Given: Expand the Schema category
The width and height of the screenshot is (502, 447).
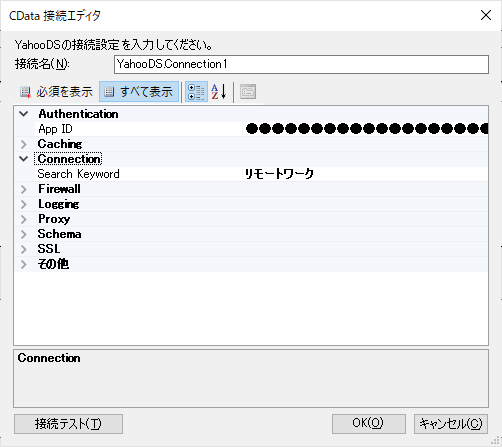Looking at the screenshot, I should 24,234.
